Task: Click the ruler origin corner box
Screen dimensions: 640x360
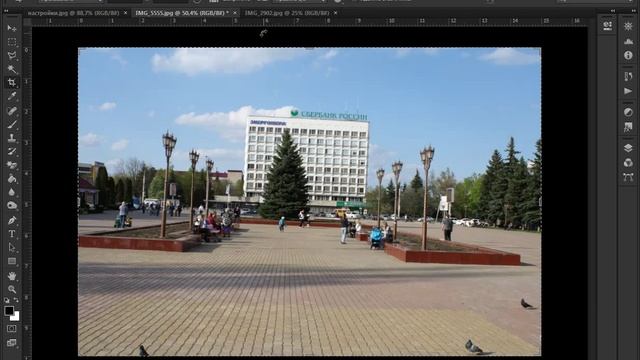Action: click(27, 21)
